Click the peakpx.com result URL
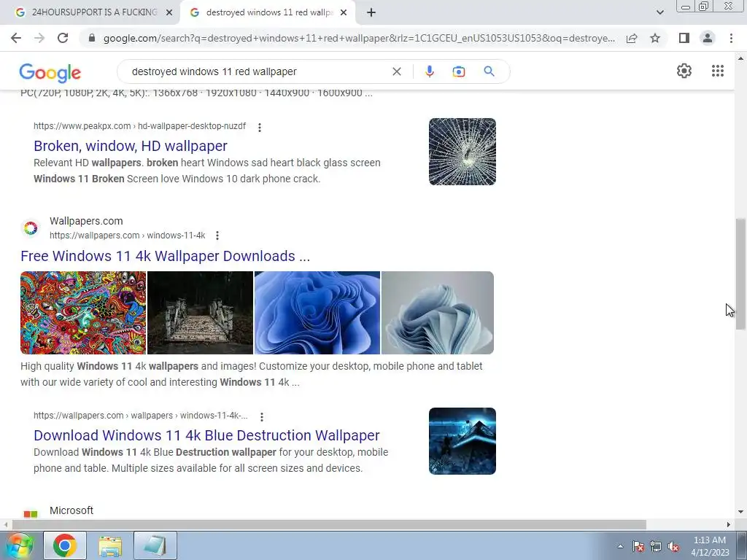 point(139,126)
